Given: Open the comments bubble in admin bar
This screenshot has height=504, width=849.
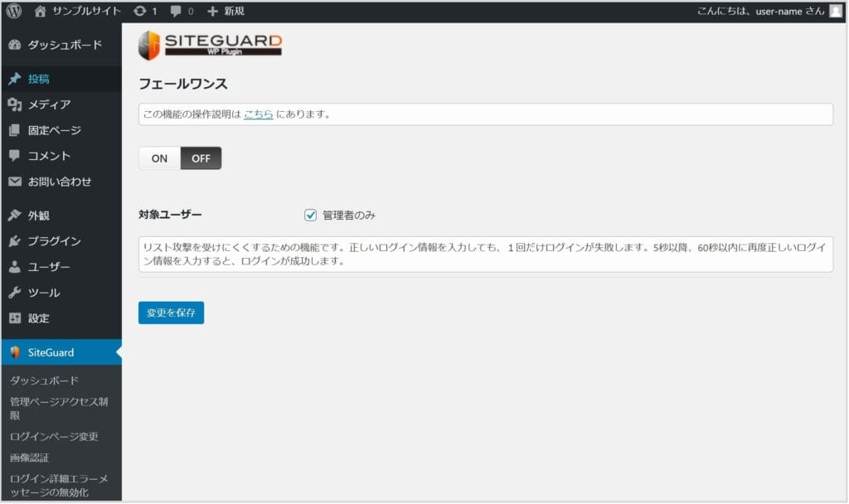Looking at the screenshot, I should click(x=176, y=12).
